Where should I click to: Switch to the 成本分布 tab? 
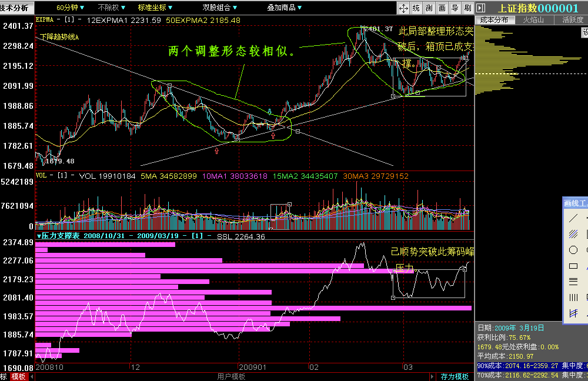tap(495, 20)
